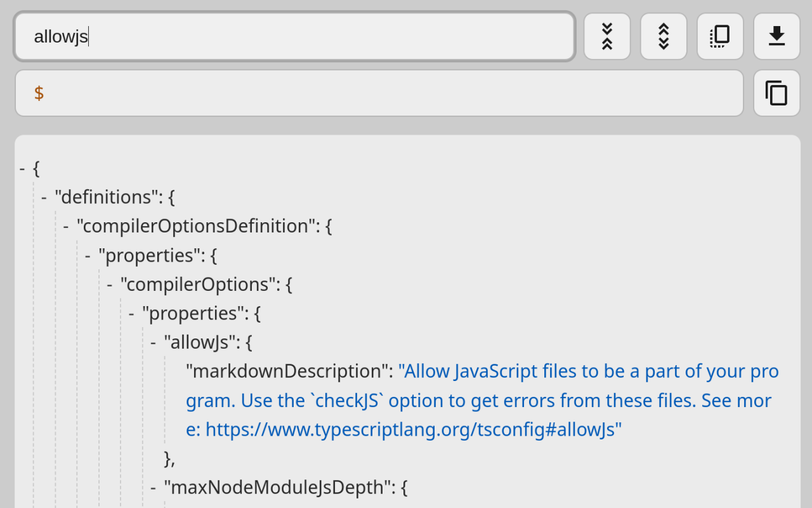Click the download JSON icon

pyautogui.click(x=776, y=36)
